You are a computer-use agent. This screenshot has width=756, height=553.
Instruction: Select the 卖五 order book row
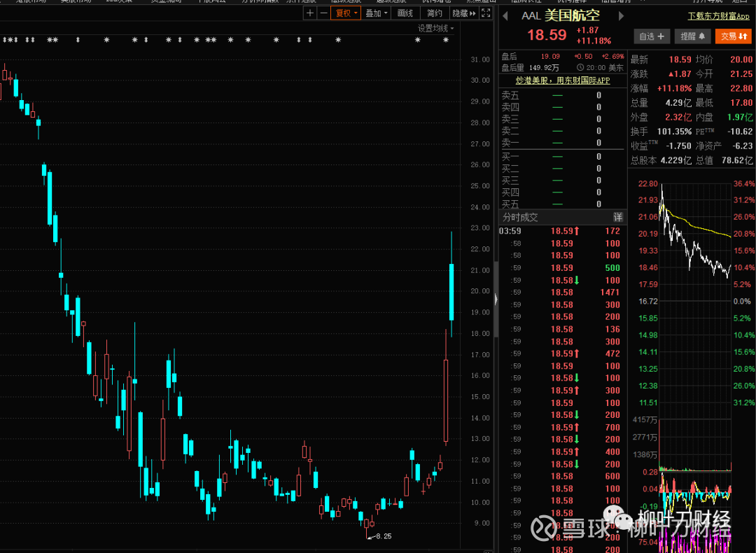coord(561,95)
